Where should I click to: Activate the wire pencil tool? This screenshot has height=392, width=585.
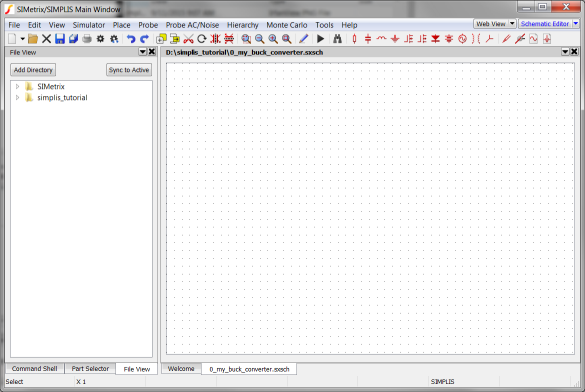point(303,39)
